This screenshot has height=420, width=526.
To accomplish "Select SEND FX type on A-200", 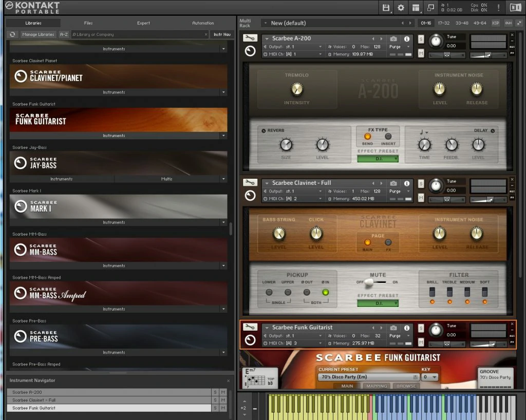I will (367, 137).
